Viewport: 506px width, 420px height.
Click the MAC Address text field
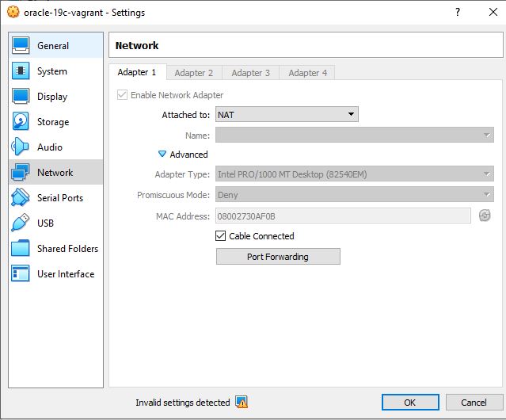(x=344, y=216)
